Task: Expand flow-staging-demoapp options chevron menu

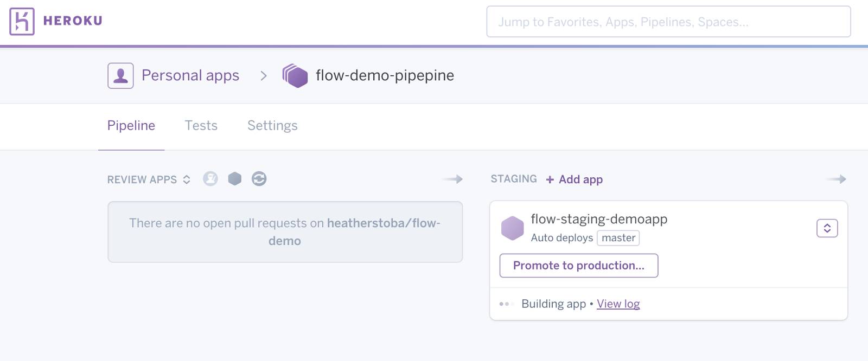Action: [827, 228]
